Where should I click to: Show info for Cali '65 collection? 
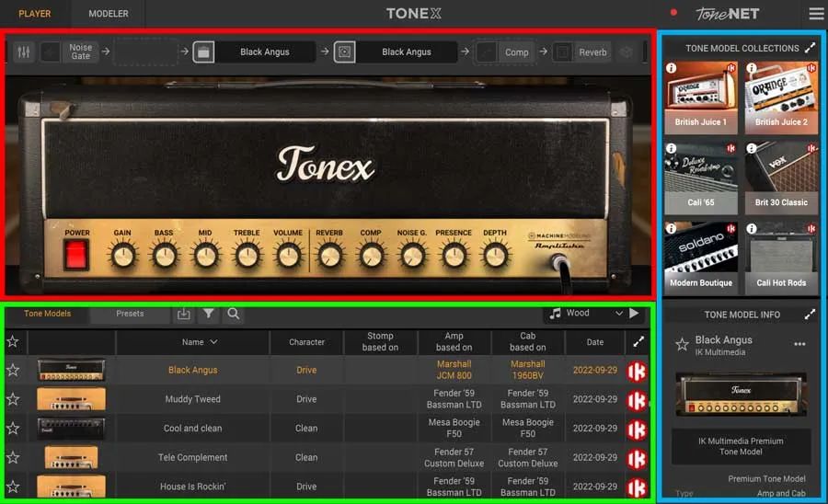click(672, 148)
